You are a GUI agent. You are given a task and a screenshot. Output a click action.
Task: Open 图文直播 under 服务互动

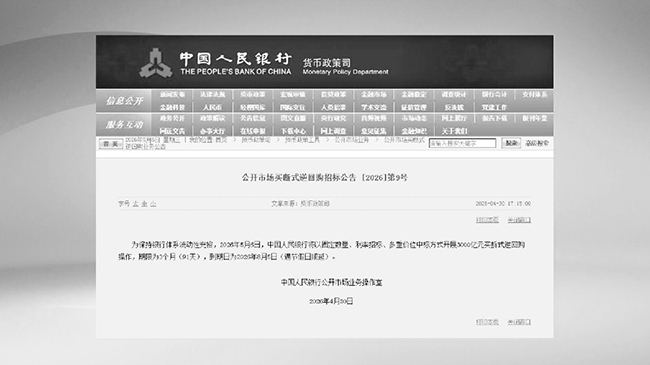(293, 118)
